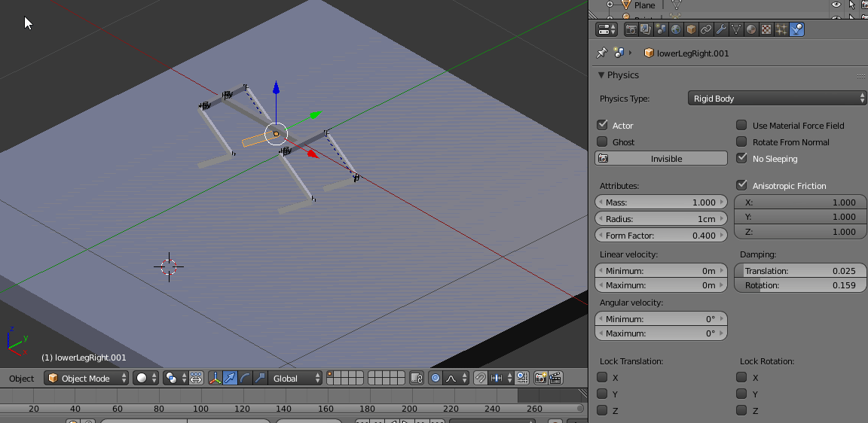Image resolution: width=868 pixels, height=423 pixels.
Task: Disable the No Sleeping checkbox
Action: point(741,158)
